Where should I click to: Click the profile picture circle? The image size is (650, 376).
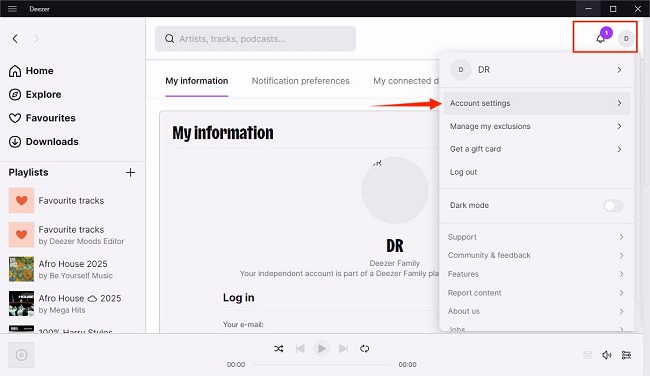click(395, 190)
